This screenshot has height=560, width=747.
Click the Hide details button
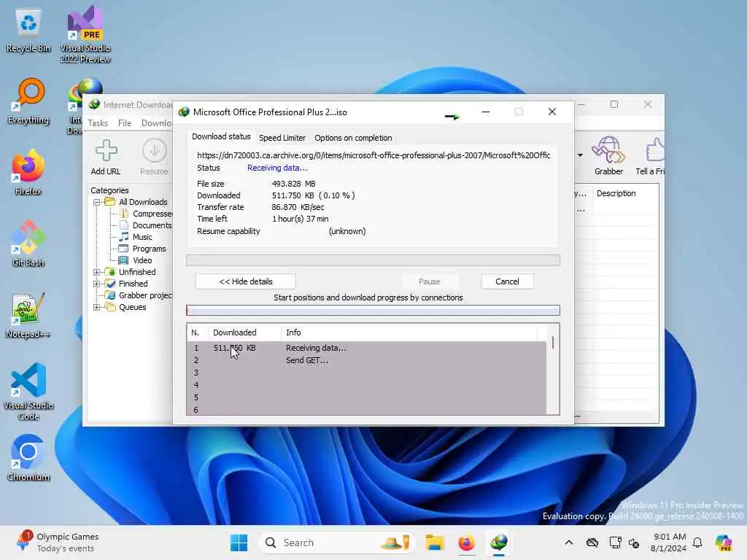click(246, 281)
